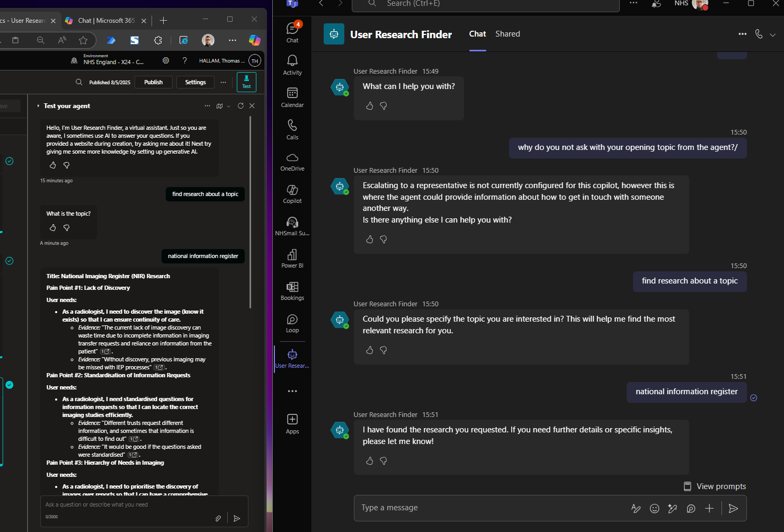The height and width of the screenshot is (532, 784).
Task: Like the 'I have found the research' reply
Action: coord(370,461)
